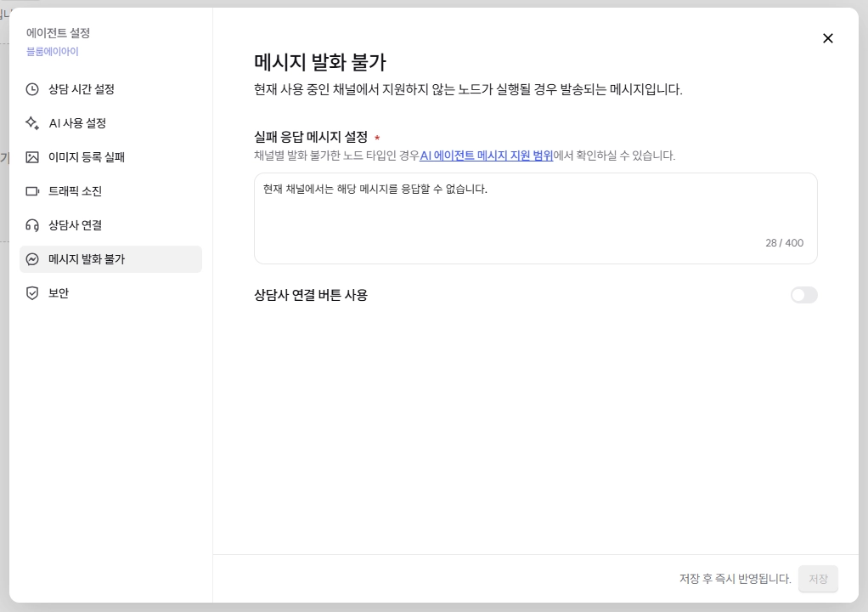The image size is (868, 612).
Task: Enable the 상담사 연결 버튼 사용 toggle
Action: coord(803,295)
